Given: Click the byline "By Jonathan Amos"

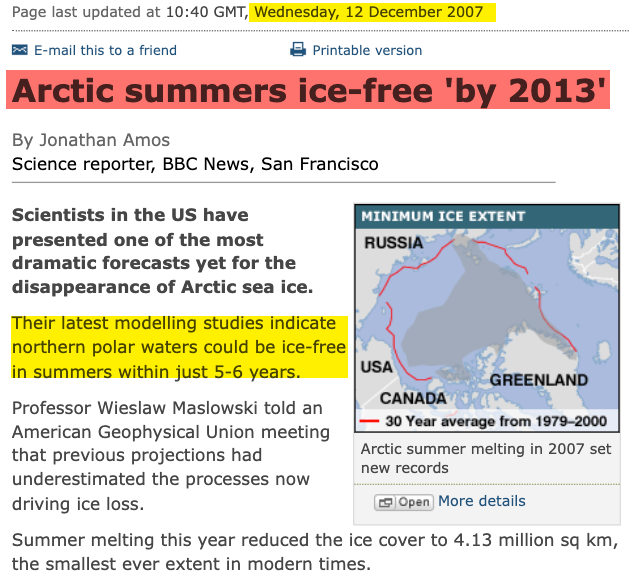Looking at the screenshot, I should [x=91, y=140].
